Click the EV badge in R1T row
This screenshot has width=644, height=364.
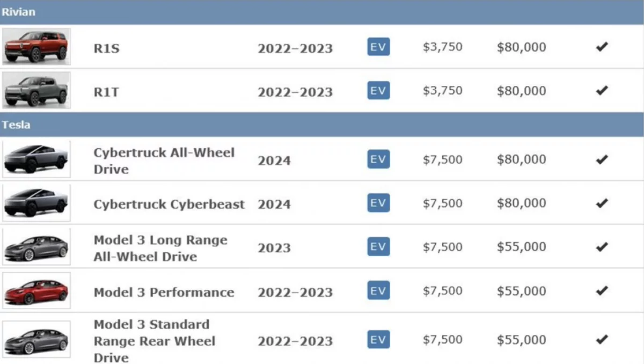(x=378, y=90)
